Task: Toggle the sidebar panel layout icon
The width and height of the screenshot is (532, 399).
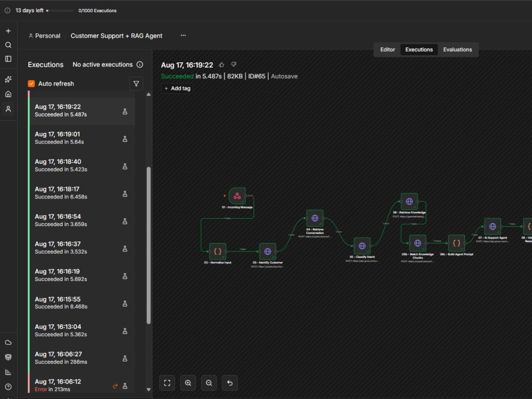Action: coord(8,59)
